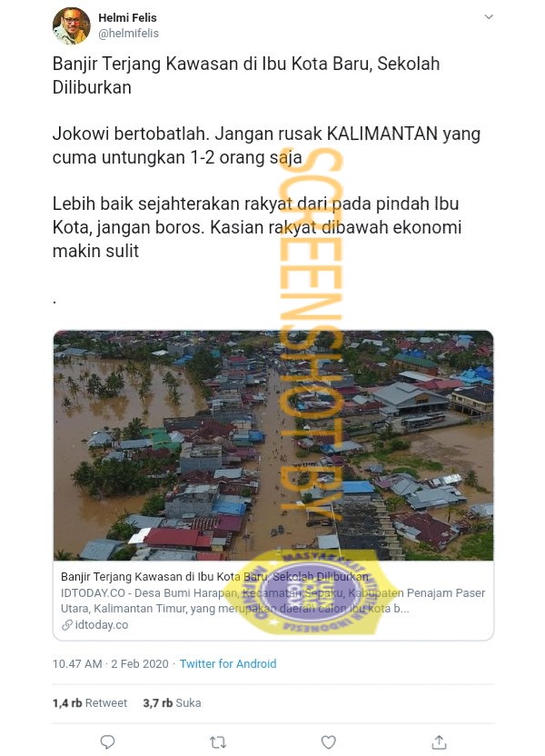The width and height of the screenshot is (545, 756).
Task: Click the link chain icon beside idtoday.co
Action: (x=67, y=625)
